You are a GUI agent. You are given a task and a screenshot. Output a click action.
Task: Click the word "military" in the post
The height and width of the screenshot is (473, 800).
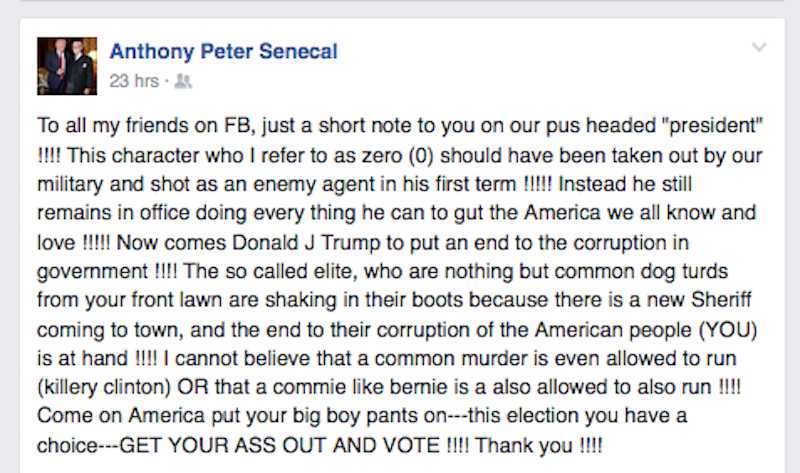pyautogui.click(x=70, y=184)
